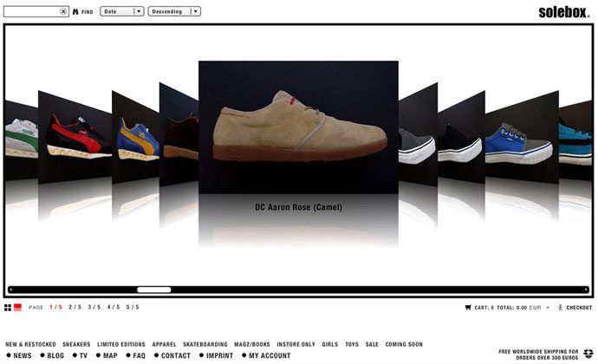Go to page 3 / 5
Screen dimensions: 598x364
94,307
